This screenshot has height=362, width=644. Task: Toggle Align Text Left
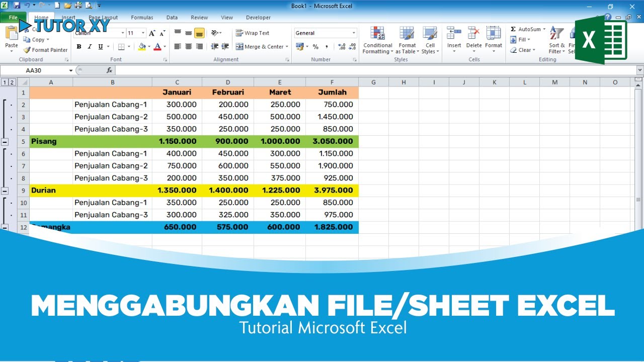click(178, 47)
